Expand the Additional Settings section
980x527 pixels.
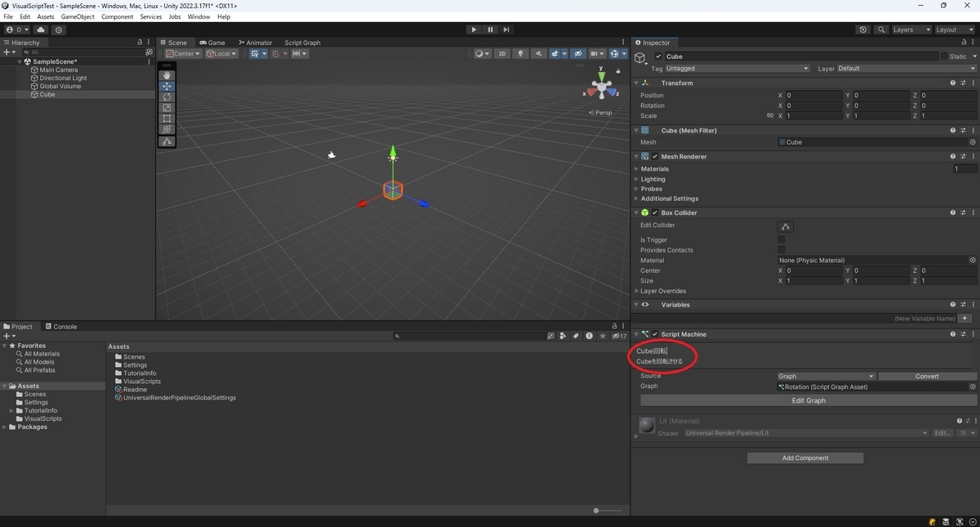[637, 199]
